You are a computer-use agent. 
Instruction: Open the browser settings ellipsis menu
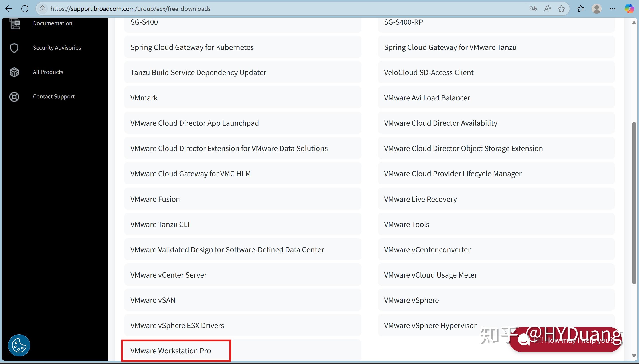point(613,8)
